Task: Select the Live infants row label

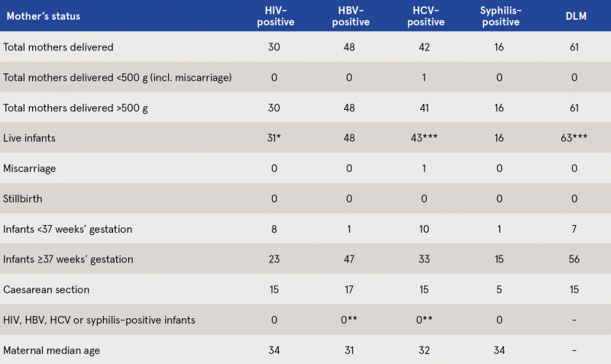Action: point(29,138)
